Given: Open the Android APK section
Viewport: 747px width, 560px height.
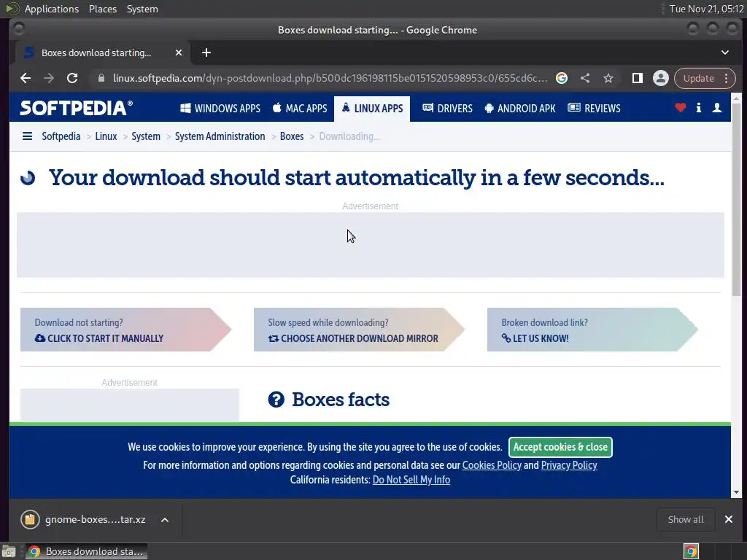Looking at the screenshot, I should tap(519, 108).
